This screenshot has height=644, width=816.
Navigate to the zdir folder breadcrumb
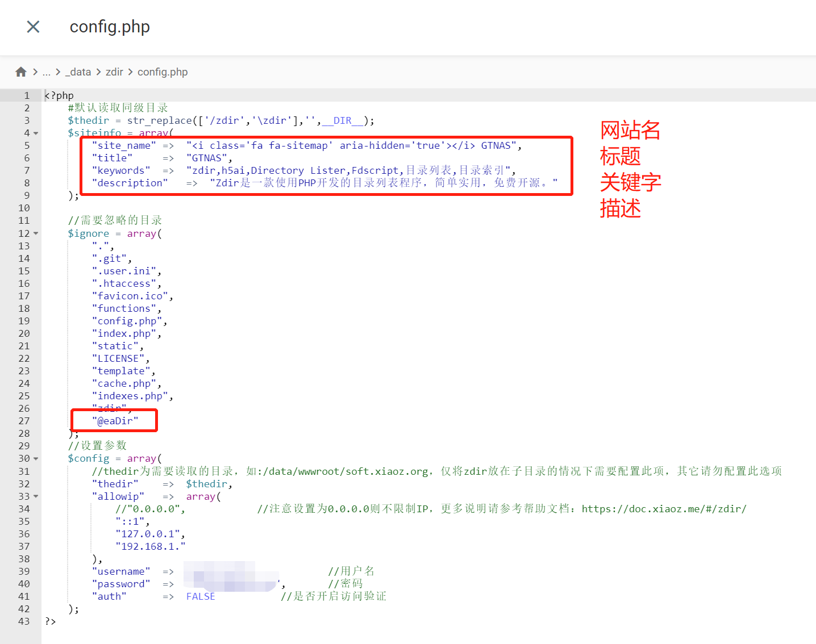114,72
